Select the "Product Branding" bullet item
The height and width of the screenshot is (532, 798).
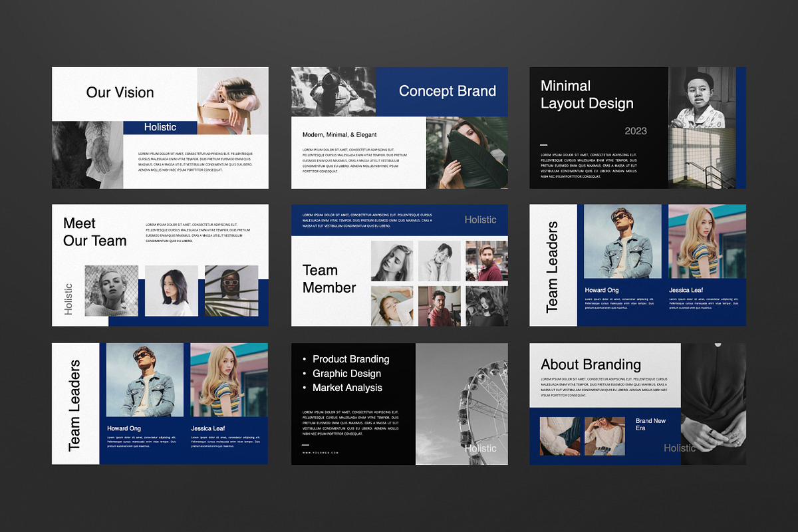[351, 359]
